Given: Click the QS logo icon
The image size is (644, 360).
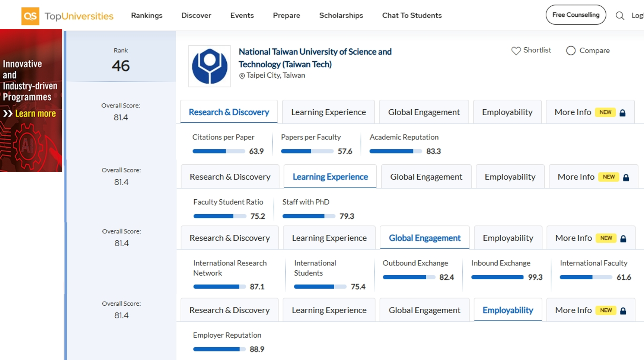Looking at the screenshot, I should click(x=30, y=16).
